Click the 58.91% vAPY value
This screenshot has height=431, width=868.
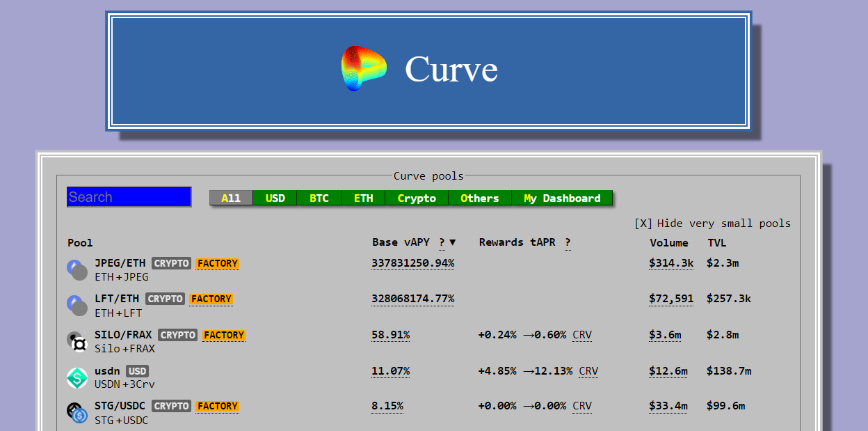[391, 335]
